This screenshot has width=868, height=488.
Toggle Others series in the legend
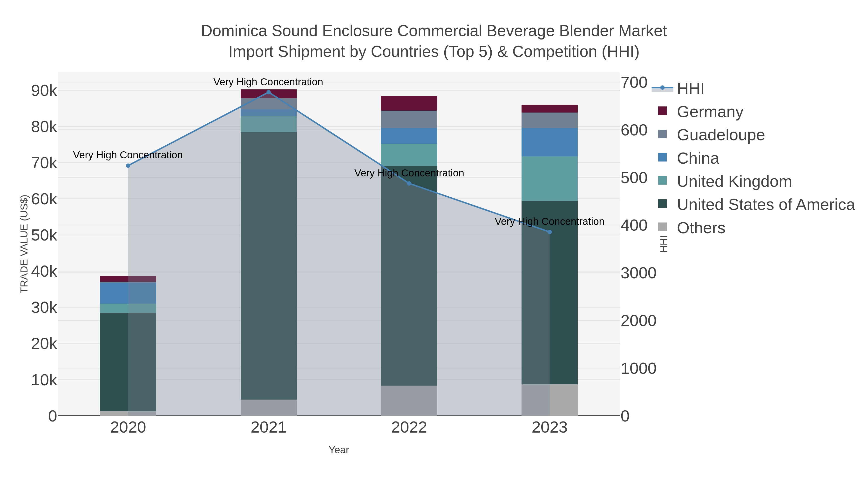692,228
